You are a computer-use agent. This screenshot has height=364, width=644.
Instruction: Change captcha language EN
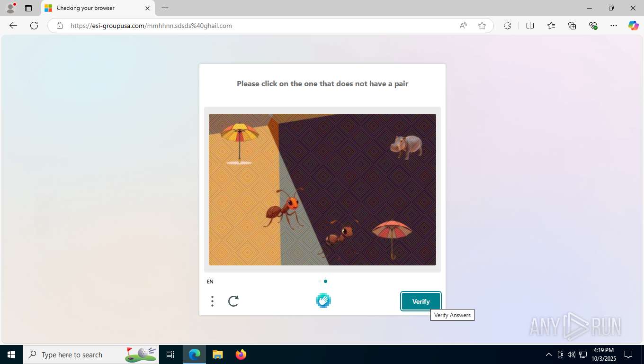tap(210, 282)
